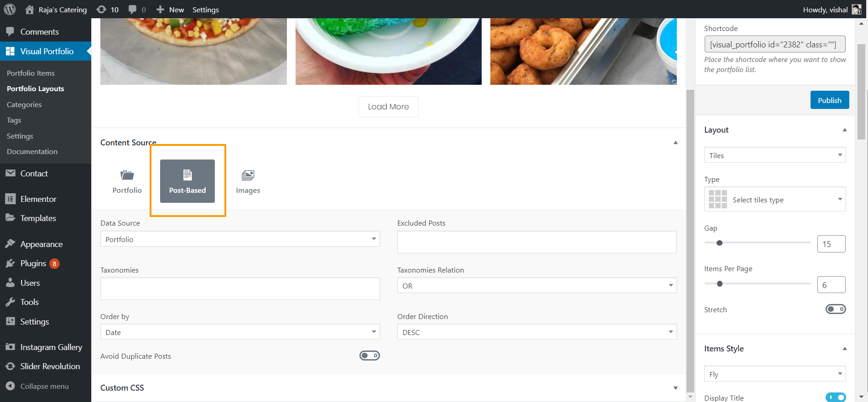868x402 pixels.
Task: Toggle the Stretch switch
Action: pyautogui.click(x=836, y=309)
